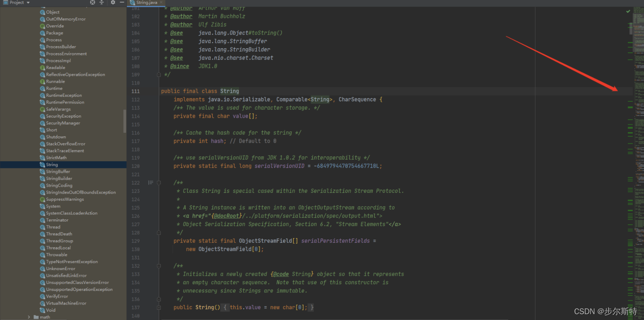This screenshot has width=644, height=320.
Task: Open Project panel settings gear
Action: coord(113,2)
